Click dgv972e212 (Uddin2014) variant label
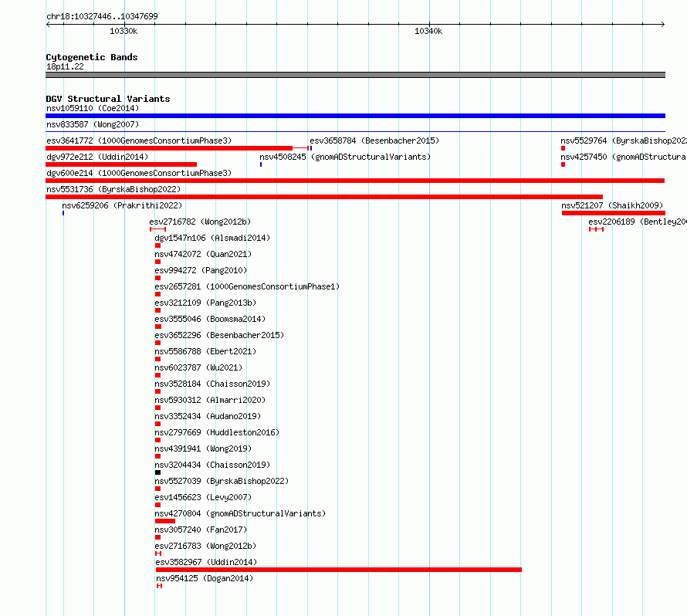This screenshot has height=616, width=687. 97,157
